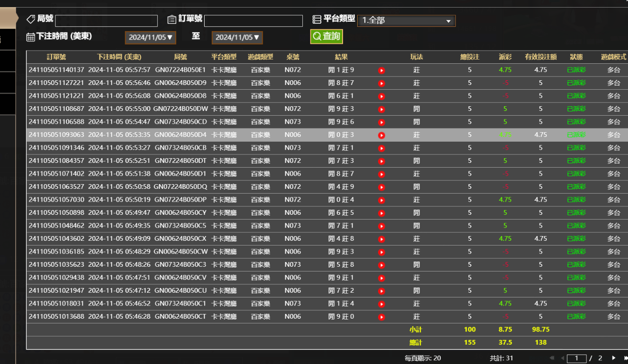
Task: Jump to last page arrow
Action: pos(625,358)
